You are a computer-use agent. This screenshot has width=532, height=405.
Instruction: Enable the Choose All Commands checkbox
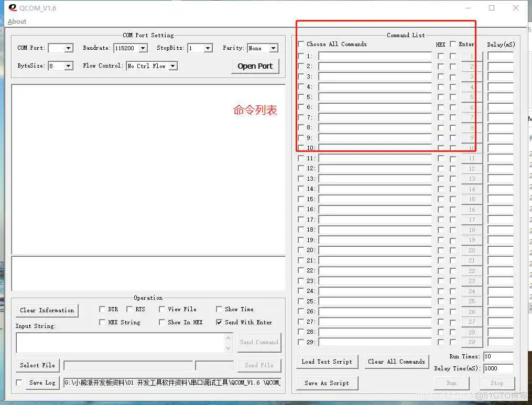pos(300,44)
